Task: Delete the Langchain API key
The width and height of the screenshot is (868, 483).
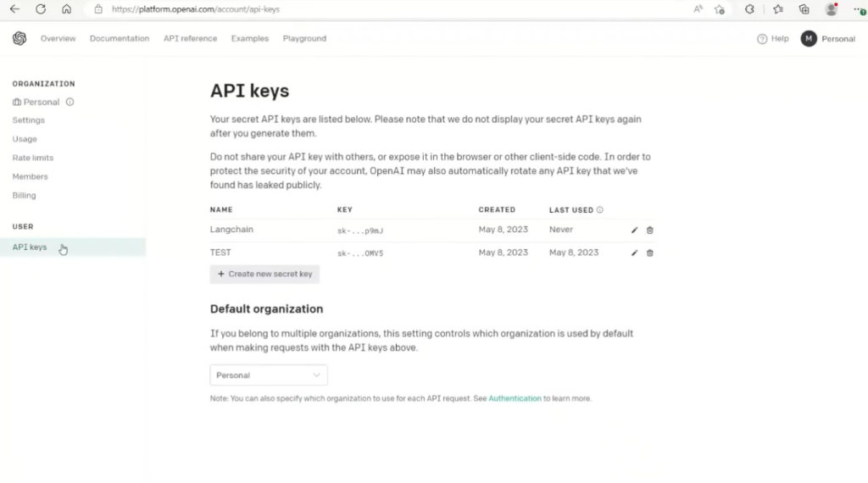Action: click(650, 230)
